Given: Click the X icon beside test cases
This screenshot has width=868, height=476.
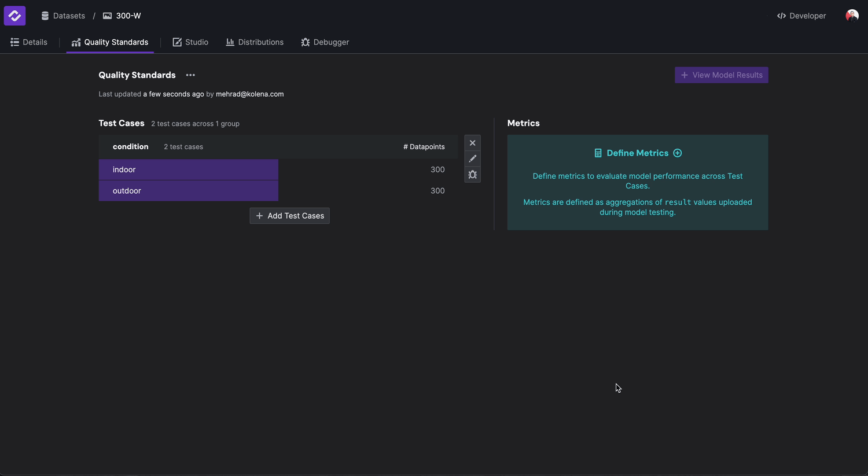Looking at the screenshot, I should click(x=472, y=143).
